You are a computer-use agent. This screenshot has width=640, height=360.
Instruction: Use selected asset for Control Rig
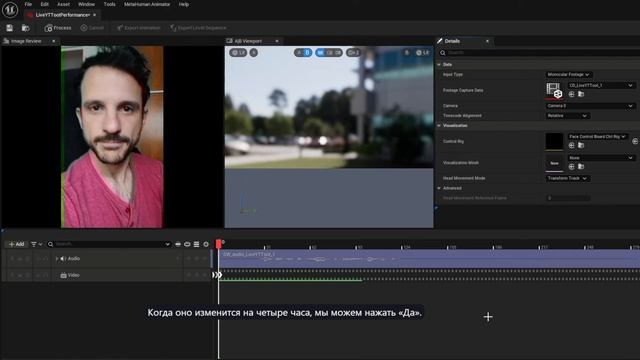571,145
